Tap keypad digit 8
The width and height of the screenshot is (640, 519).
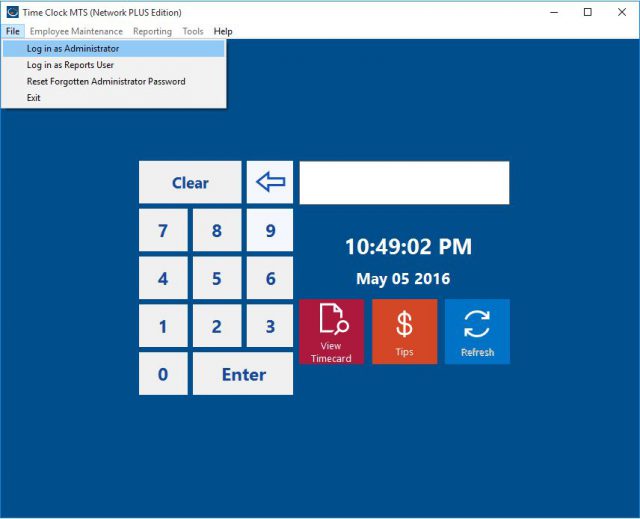(x=217, y=230)
